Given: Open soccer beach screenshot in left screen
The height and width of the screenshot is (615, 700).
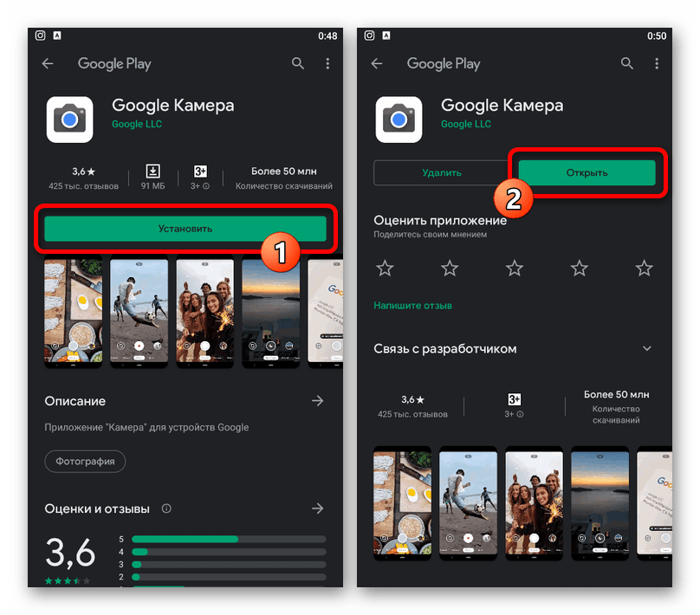Looking at the screenshot, I should click(139, 311).
